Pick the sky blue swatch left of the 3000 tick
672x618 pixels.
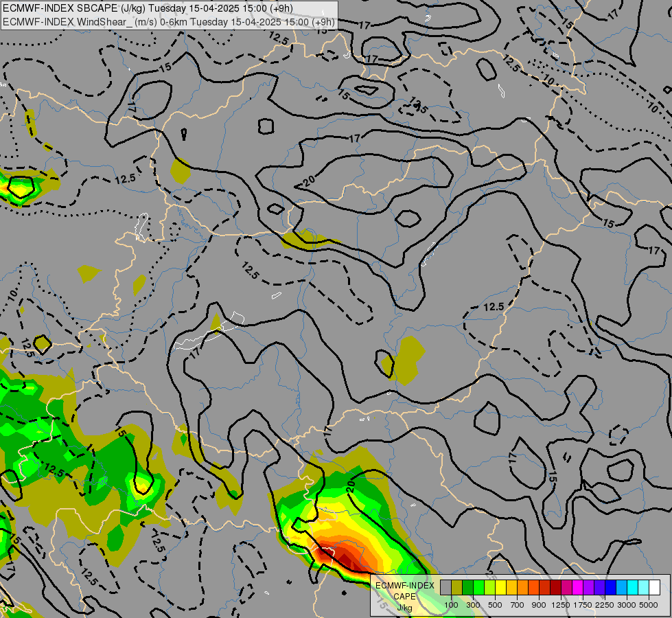[x=621, y=587]
